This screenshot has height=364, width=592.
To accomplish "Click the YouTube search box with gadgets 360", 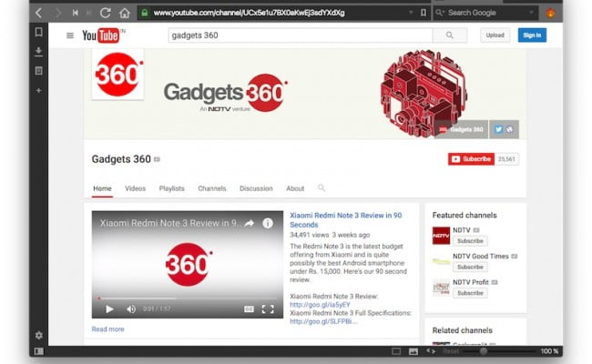I will tap(301, 35).
